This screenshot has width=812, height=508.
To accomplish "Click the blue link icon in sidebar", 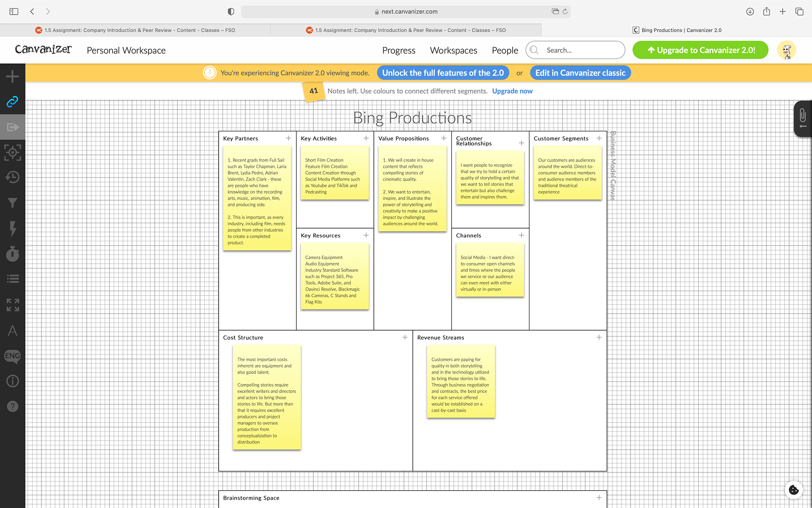I will (x=13, y=102).
